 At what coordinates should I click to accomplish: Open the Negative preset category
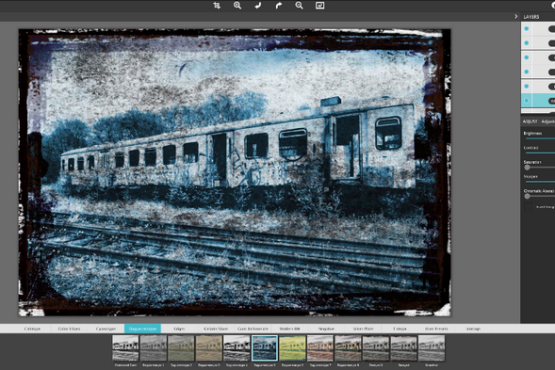[326, 329]
